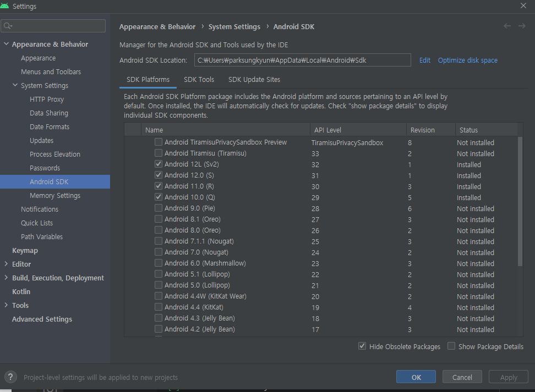Switch to SDK Update Sites tab
The image size is (535, 392).
[254, 79]
